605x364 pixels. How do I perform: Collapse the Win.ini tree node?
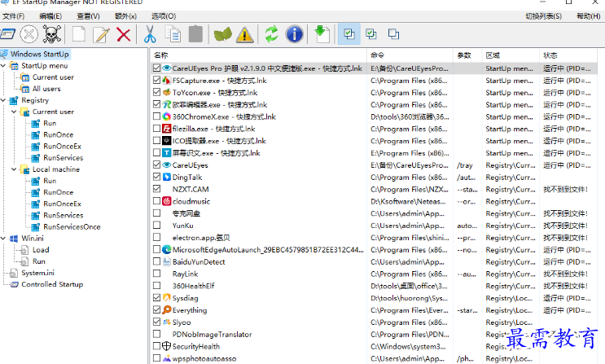(x=3, y=239)
